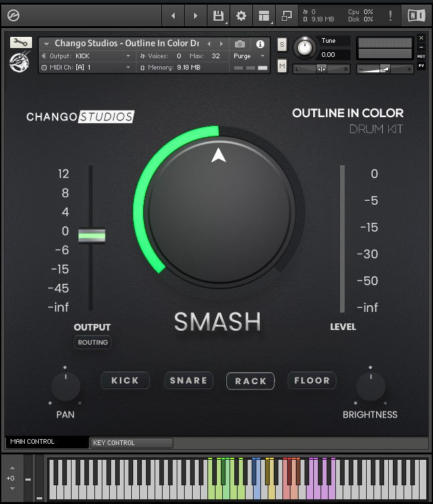The width and height of the screenshot is (433, 504).
Task: Click the ROUTING button
Action: coord(92,342)
